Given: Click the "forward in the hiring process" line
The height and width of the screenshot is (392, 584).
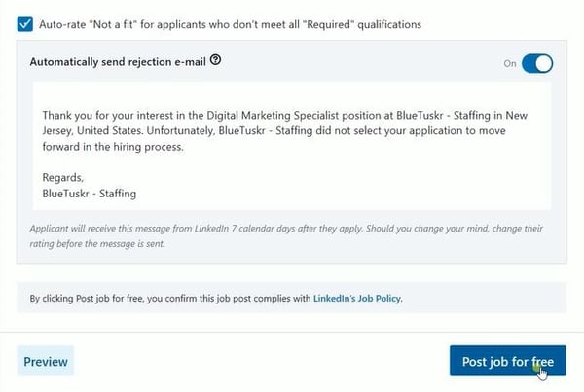Looking at the screenshot, I should (x=113, y=147).
